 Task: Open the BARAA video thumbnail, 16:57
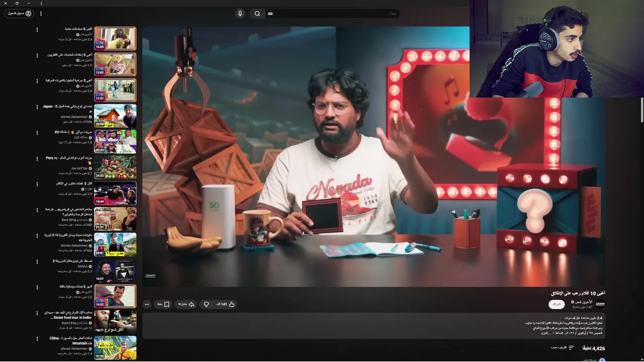click(115, 270)
